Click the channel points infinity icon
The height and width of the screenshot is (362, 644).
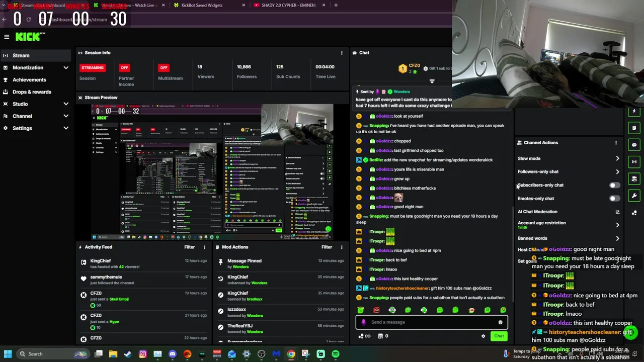(365, 336)
